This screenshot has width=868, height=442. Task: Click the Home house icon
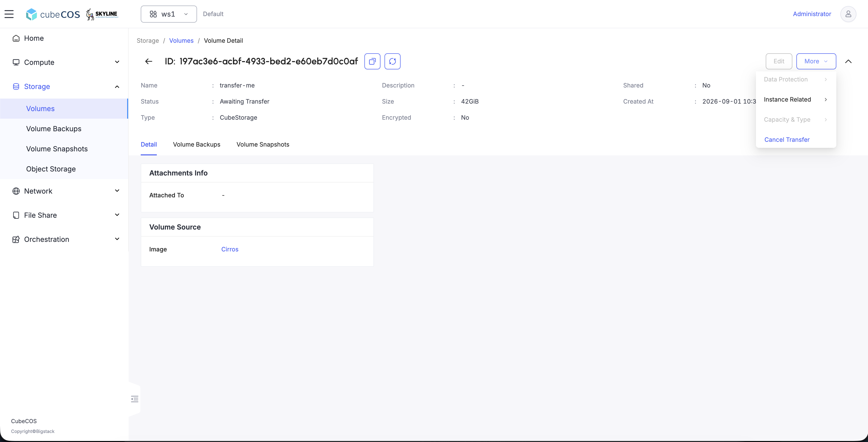point(16,38)
